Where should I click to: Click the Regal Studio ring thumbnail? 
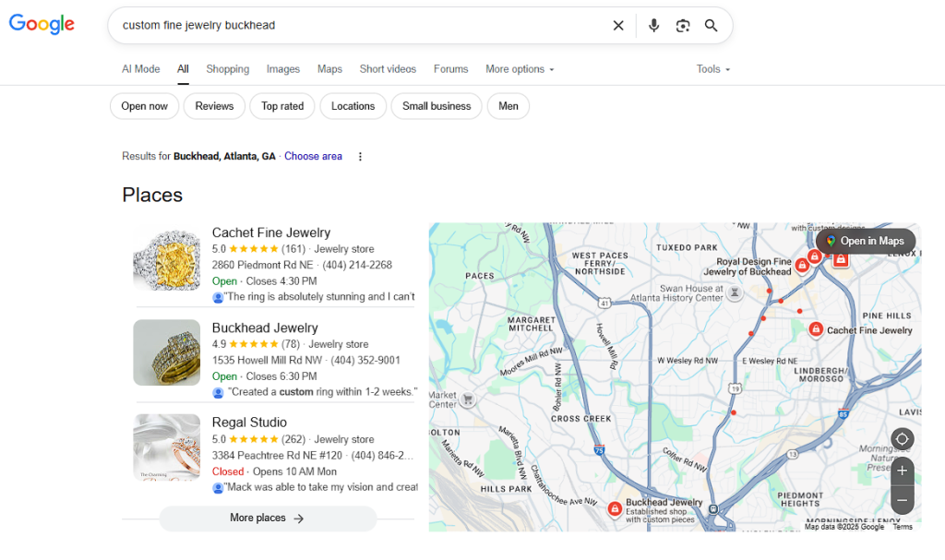[x=167, y=447]
